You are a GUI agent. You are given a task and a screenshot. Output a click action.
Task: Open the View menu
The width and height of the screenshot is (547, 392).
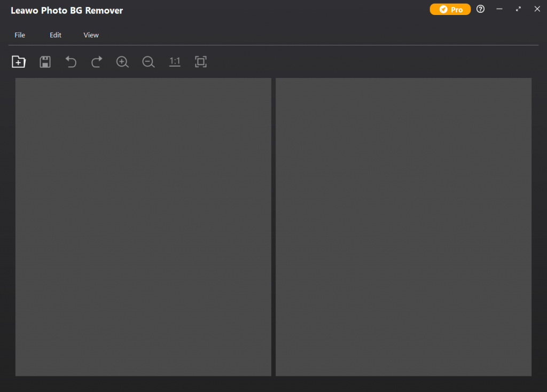91,35
